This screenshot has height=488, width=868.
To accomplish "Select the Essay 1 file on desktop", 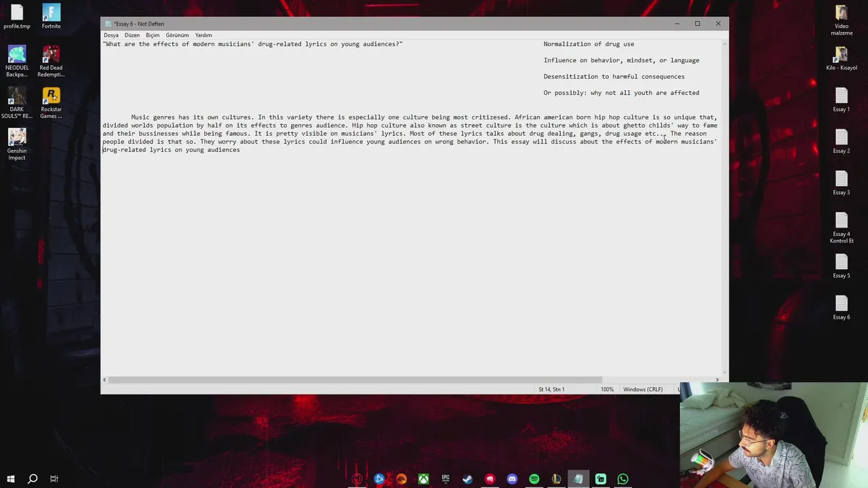I will pyautogui.click(x=842, y=100).
